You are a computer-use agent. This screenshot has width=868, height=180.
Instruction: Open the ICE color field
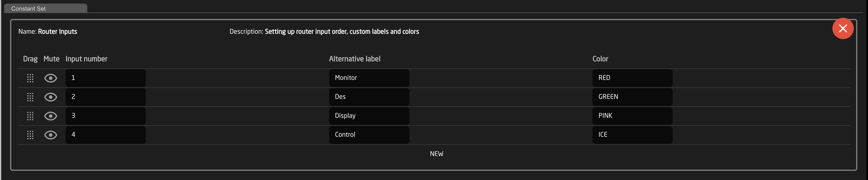click(x=633, y=135)
